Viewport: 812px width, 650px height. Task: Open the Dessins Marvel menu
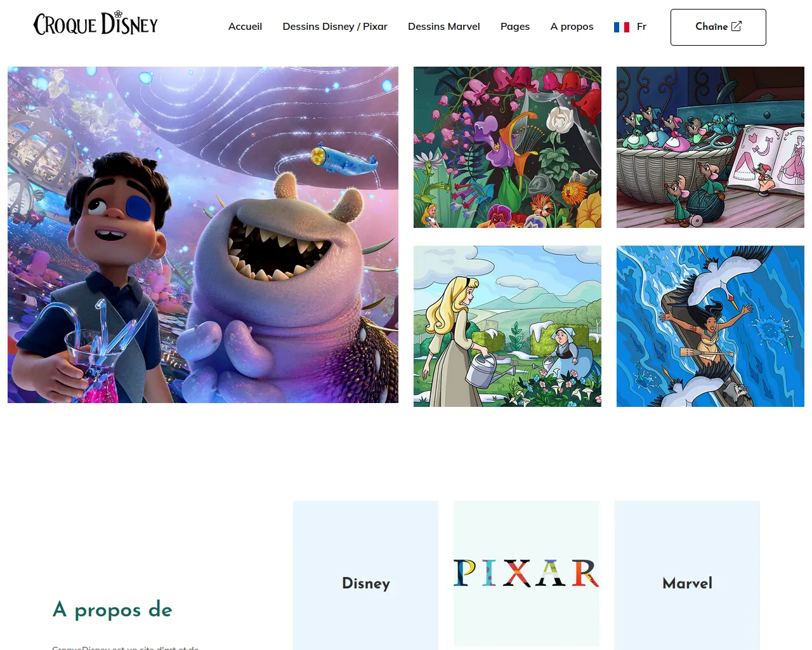coord(444,27)
